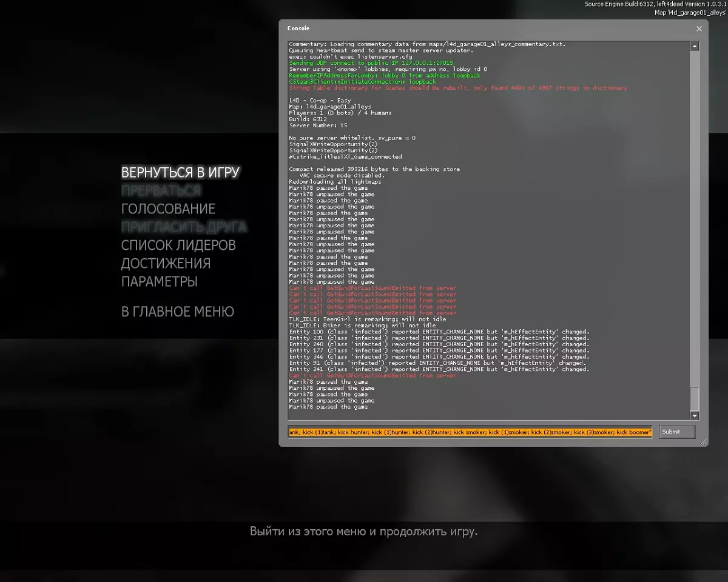Click the console vertical scrollbar track
728x582 pixels.
coord(695,230)
